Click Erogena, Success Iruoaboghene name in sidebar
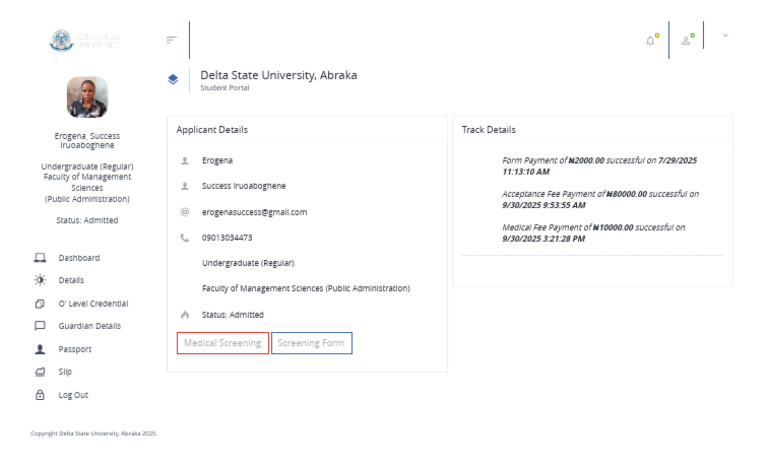The height and width of the screenshot is (466, 768). pos(87,140)
